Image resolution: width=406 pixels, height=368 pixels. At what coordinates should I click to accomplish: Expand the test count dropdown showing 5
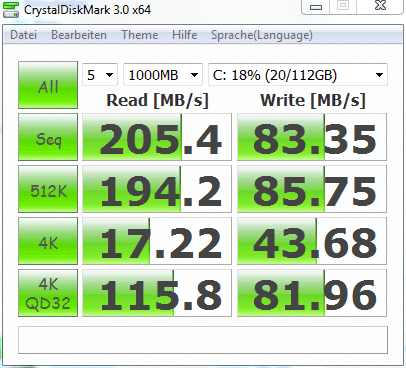tap(100, 75)
